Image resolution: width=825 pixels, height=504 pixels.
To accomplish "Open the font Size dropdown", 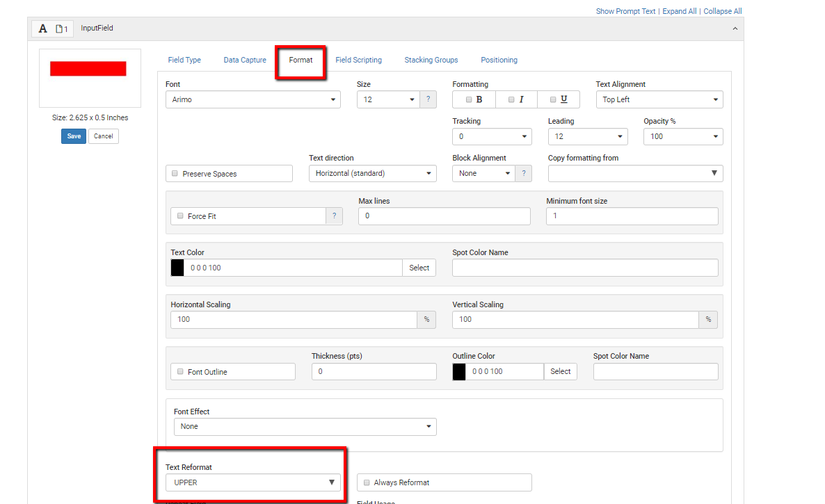I will pyautogui.click(x=388, y=99).
